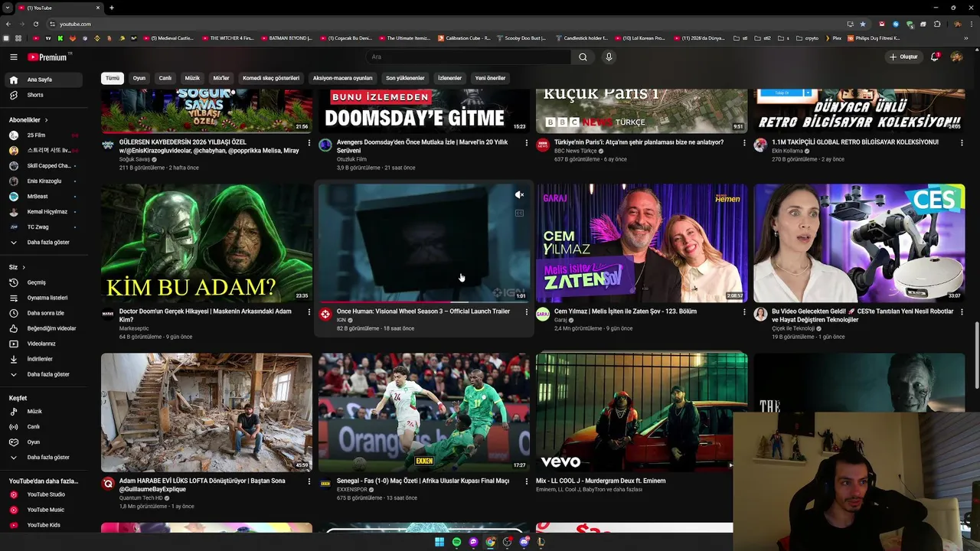
Task: Open Canlı under Keşfet
Action: coord(46,426)
